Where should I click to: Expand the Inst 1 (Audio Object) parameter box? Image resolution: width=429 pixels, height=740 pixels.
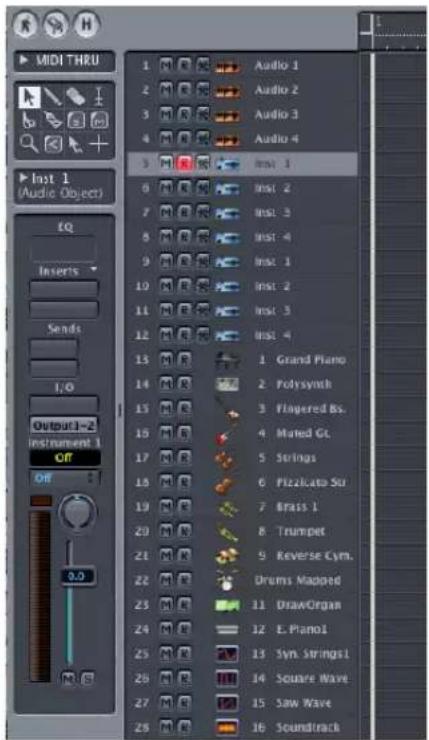click(23, 178)
